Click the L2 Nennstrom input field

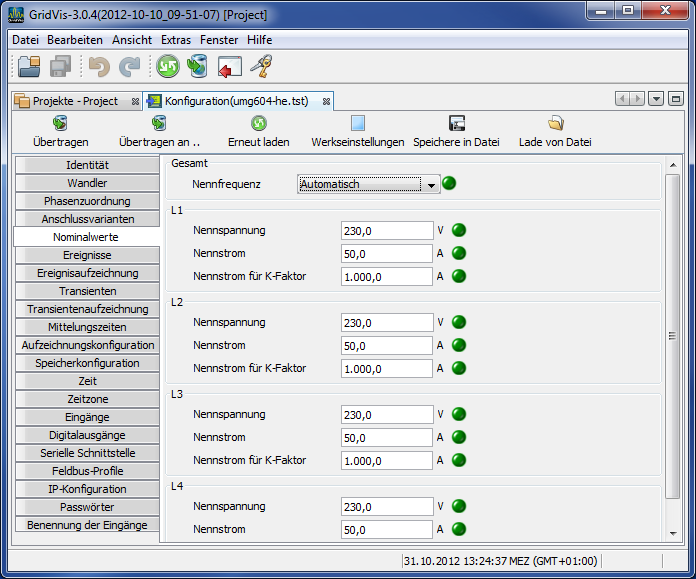pyautogui.click(x=386, y=346)
